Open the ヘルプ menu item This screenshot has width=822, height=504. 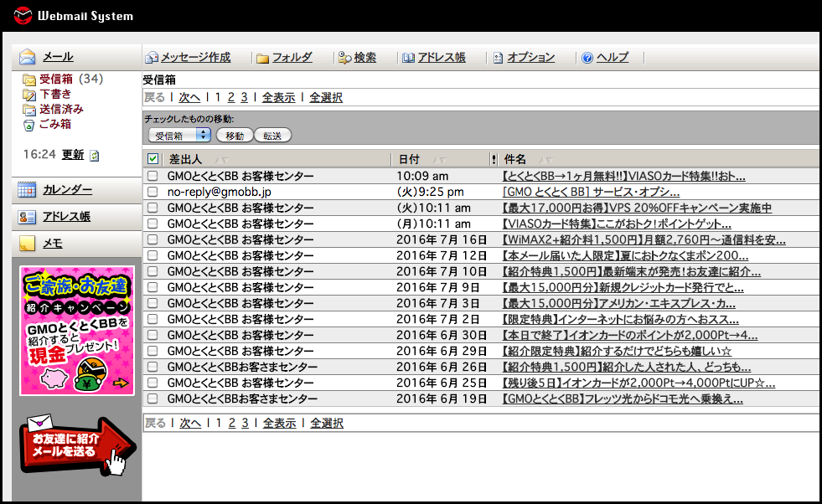pos(613,58)
